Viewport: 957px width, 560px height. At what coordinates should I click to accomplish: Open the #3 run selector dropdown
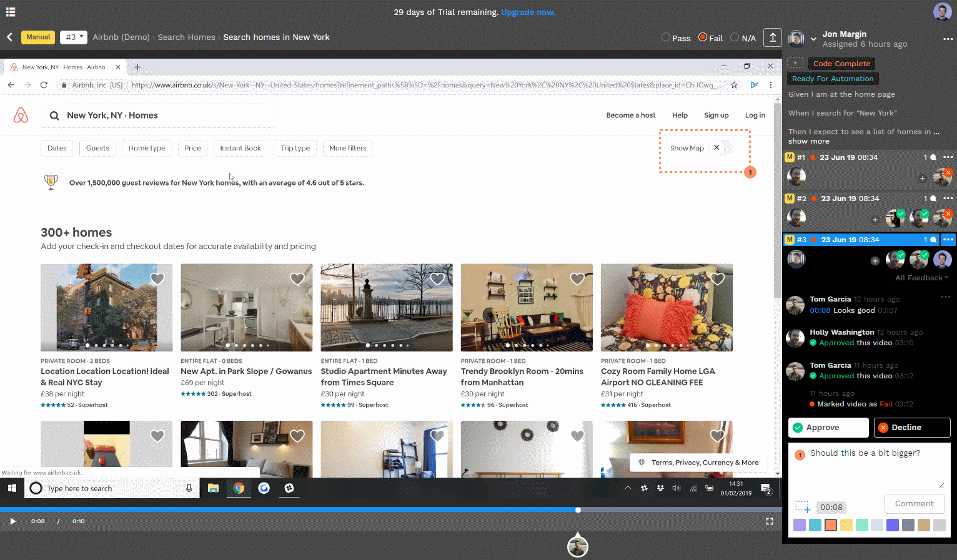[x=74, y=37]
